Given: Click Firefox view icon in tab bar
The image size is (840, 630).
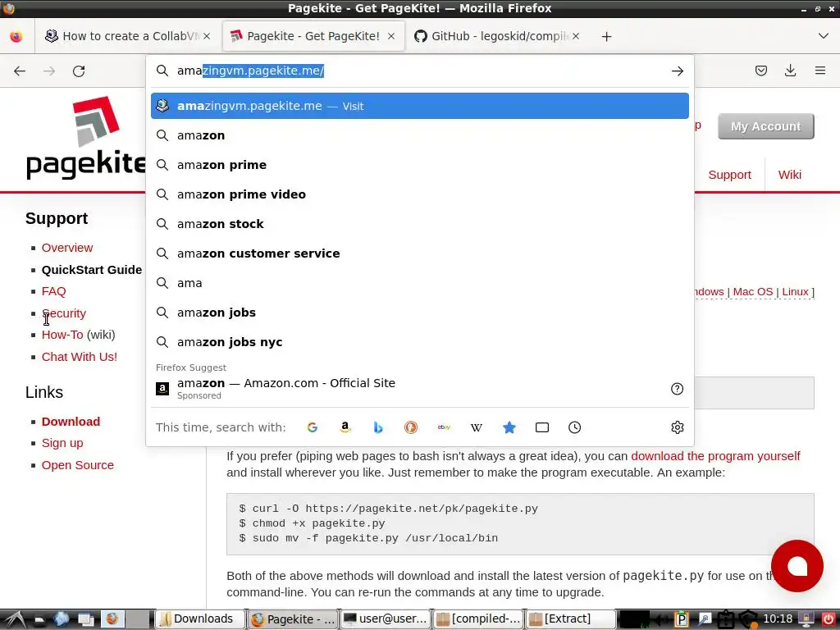Looking at the screenshot, I should pos(16,36).
